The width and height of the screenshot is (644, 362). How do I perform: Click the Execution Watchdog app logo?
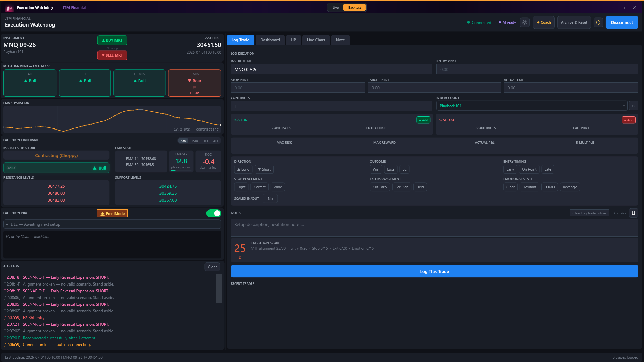click(x=9, y=8)
